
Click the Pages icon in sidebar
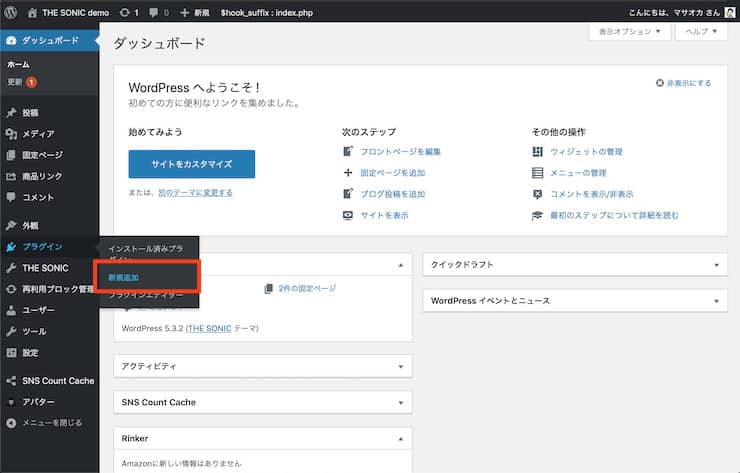pyautogui.click(x=11, y=155)
